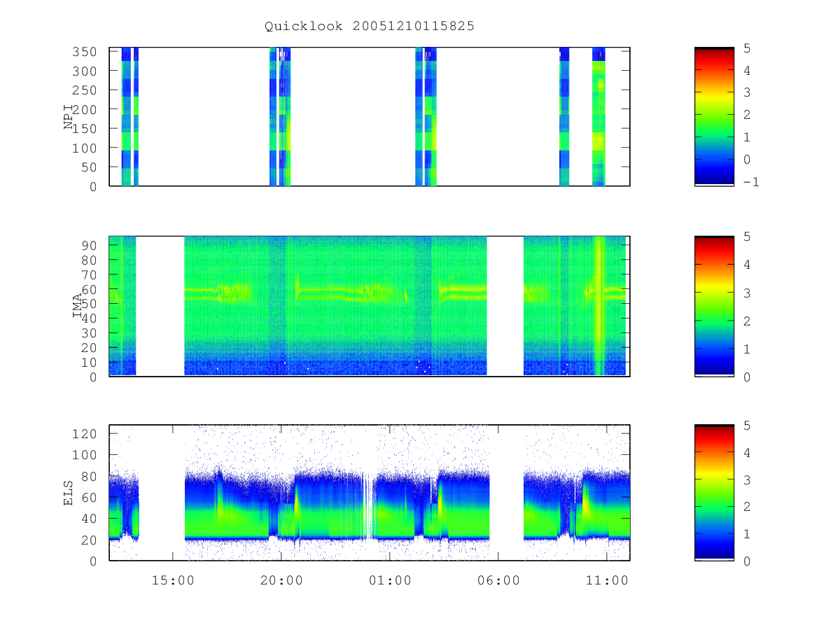
Task: Select the ELS panel color bar
Action: point(714,492)
